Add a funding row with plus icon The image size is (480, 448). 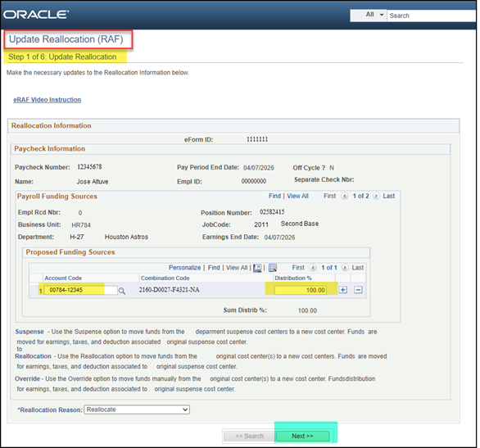tap(343, 290)
